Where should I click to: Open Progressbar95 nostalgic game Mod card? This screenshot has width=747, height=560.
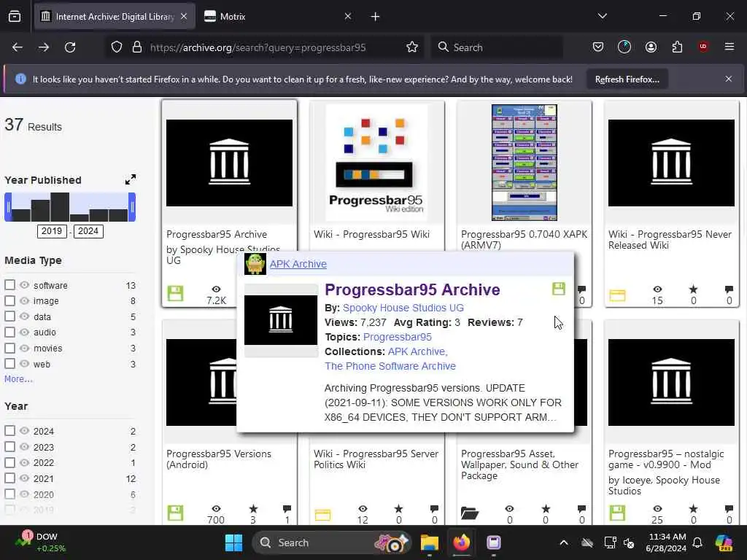coord(671,422)
